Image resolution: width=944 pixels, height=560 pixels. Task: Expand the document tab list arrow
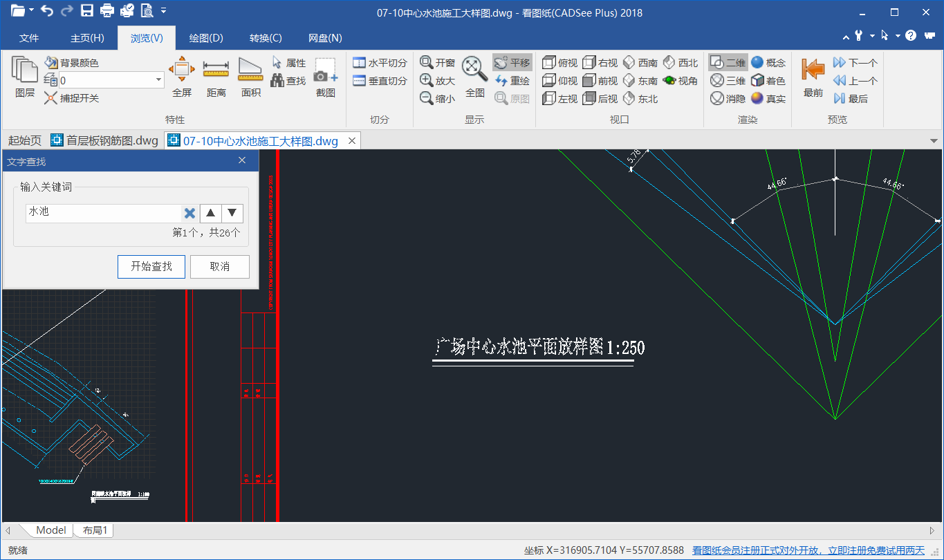(x=934, y=141)
